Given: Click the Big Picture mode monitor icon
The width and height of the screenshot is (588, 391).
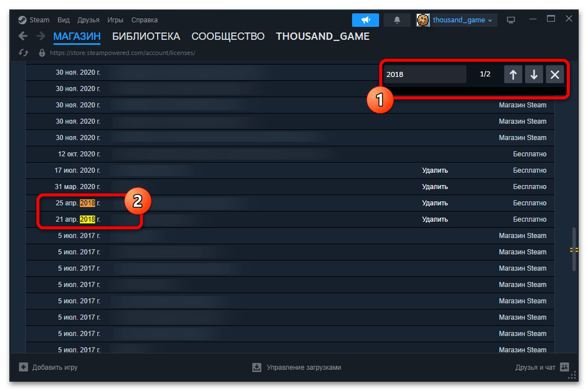Looking at the screenshot, I should (x=511, y=20).
